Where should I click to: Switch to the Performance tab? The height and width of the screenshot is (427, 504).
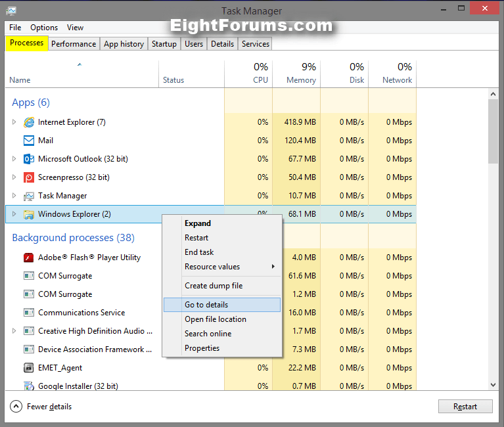tap(74, 44)
